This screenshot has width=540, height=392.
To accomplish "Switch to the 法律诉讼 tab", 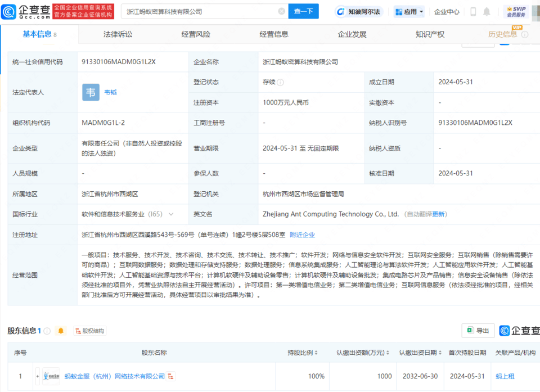I will 118,34.
